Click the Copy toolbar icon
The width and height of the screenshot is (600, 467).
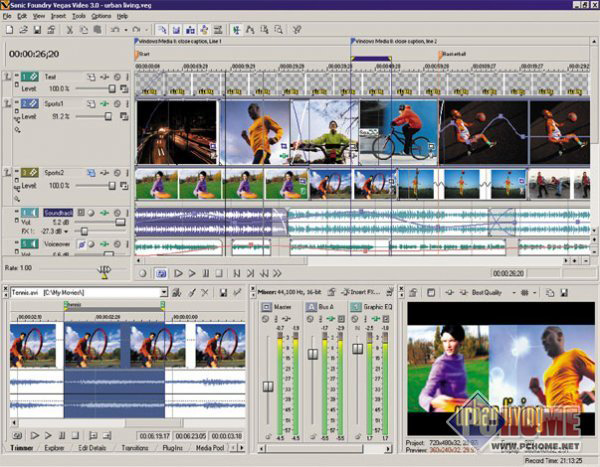tap(83, 30)
